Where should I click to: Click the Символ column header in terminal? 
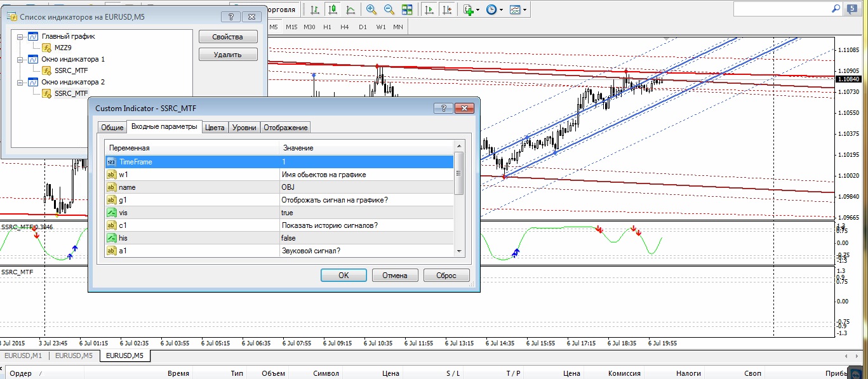[x=326, y=374]
